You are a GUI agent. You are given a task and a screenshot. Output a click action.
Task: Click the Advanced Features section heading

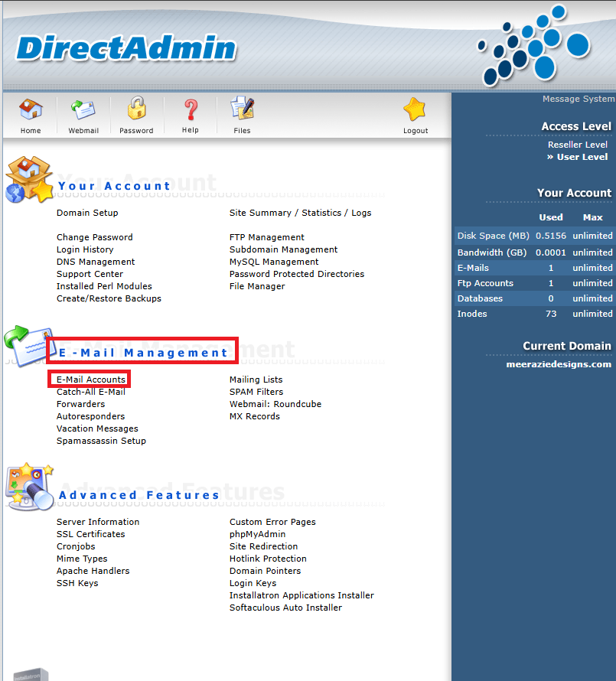coord(139,495)
